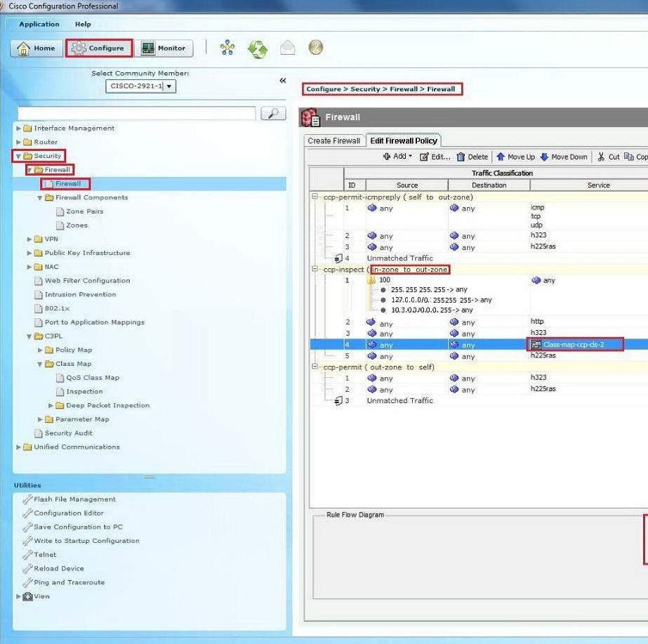Screen dimensions: 648x644
Task: Click the green refresh icon
Action: click(258, 48)
